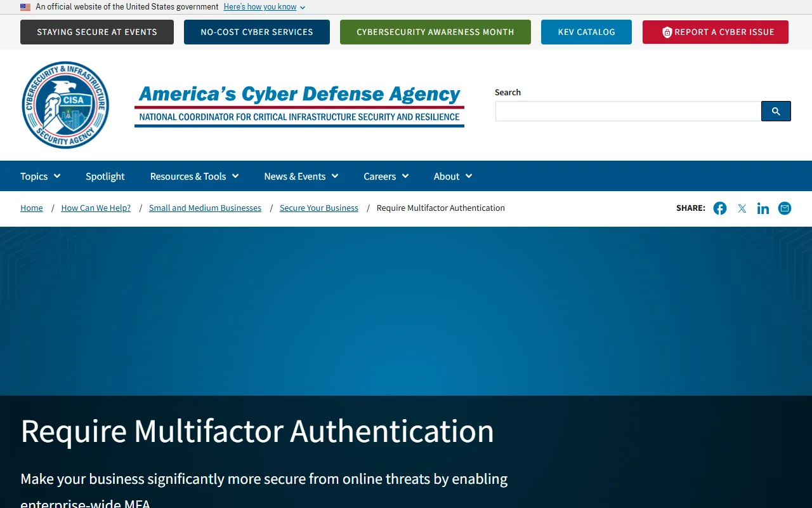This screenshot has width=812, height=508.
Task: Open No-Cost Cyber Services
Action: pyautogui.click(x=257, y=32)
